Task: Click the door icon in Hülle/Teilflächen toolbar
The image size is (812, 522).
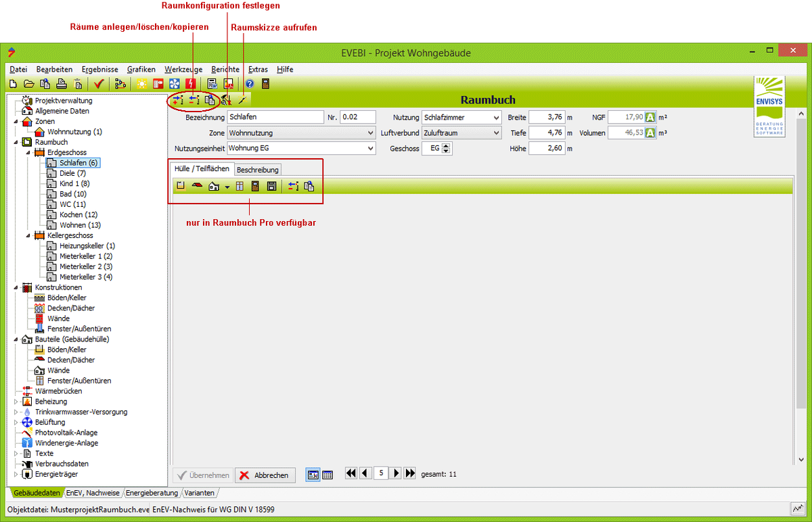Action: pos(255,187)
